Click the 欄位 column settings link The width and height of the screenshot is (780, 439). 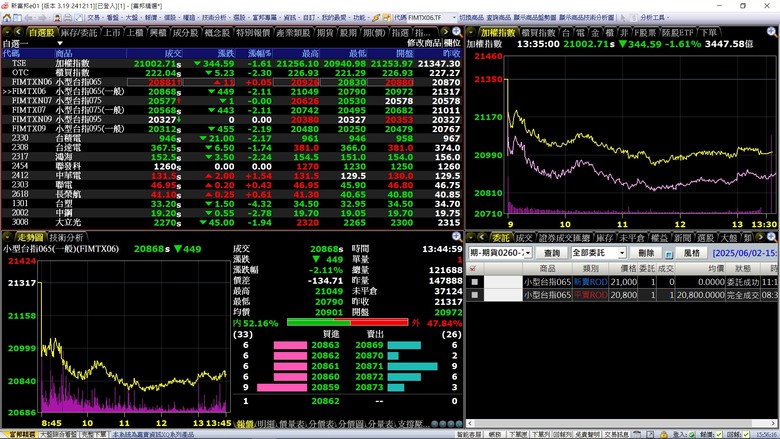click(452, 43)
